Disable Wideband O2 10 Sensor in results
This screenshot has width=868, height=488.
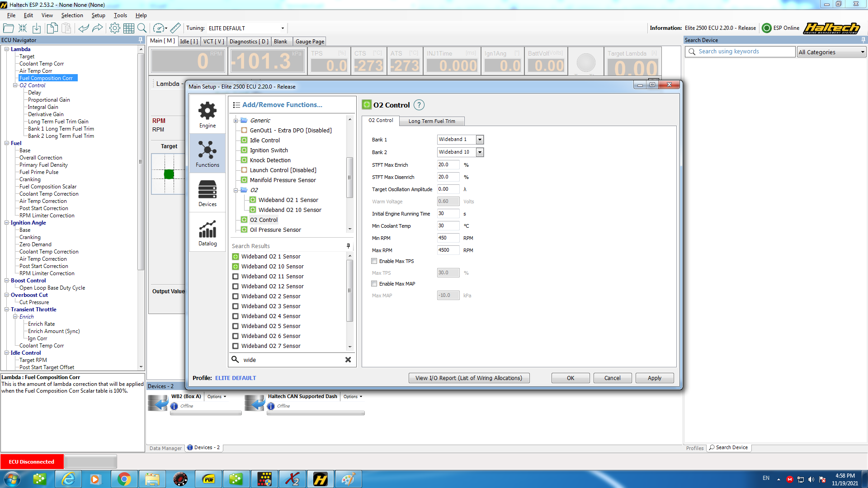click(236, 267)
